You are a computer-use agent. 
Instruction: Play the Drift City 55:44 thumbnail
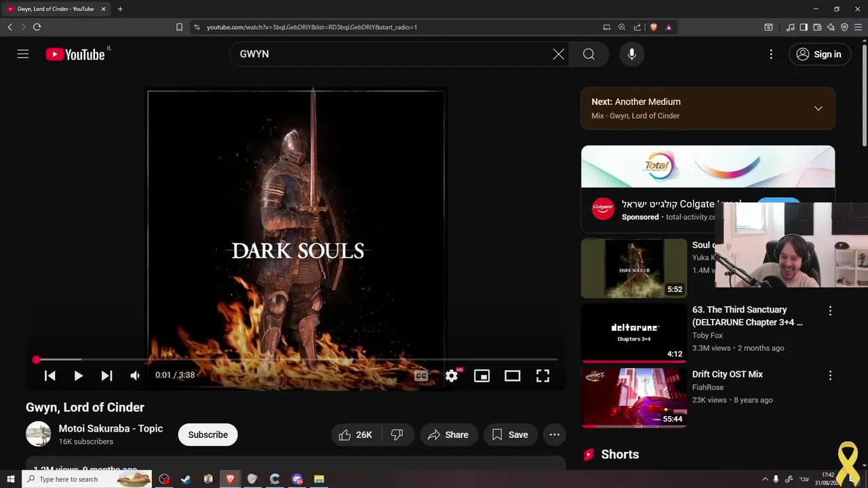634,397
